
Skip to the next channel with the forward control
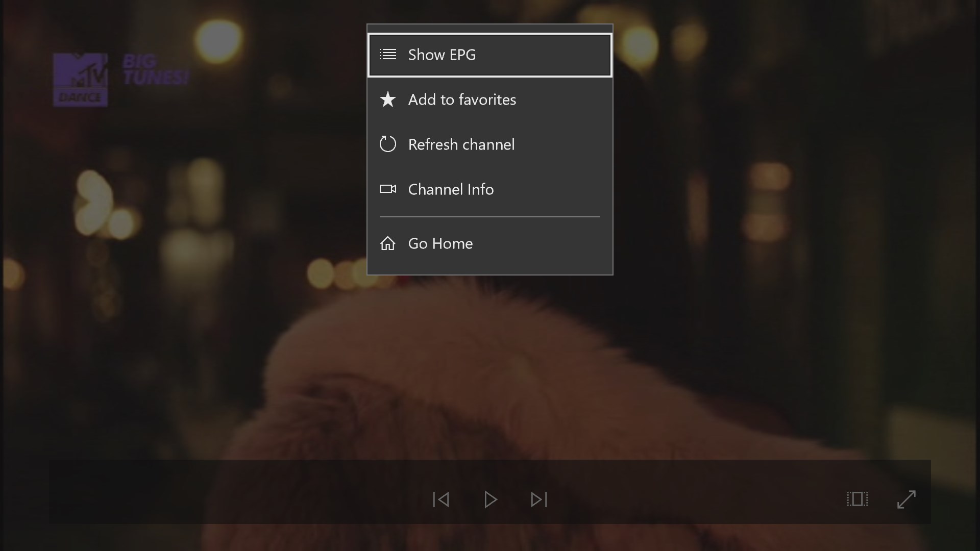pyautogui.click(x=538, y=499)
